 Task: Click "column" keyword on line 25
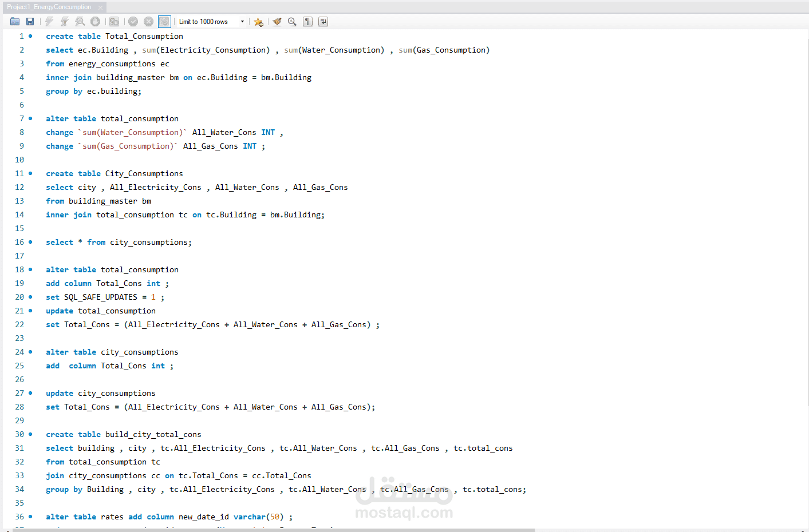pyautogui.click(x=82, y=366)
